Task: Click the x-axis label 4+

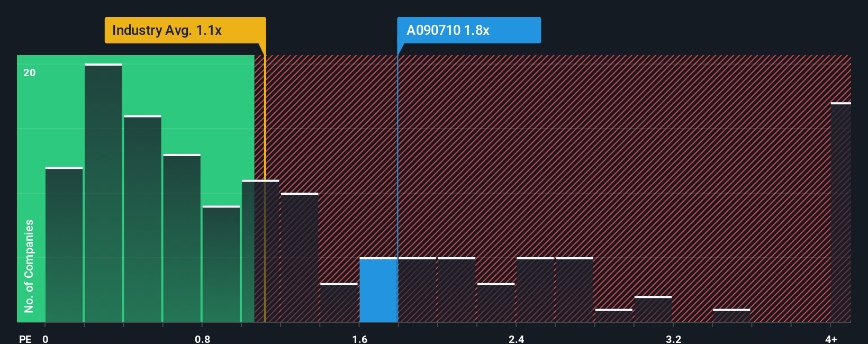Action: click(831, 339)
